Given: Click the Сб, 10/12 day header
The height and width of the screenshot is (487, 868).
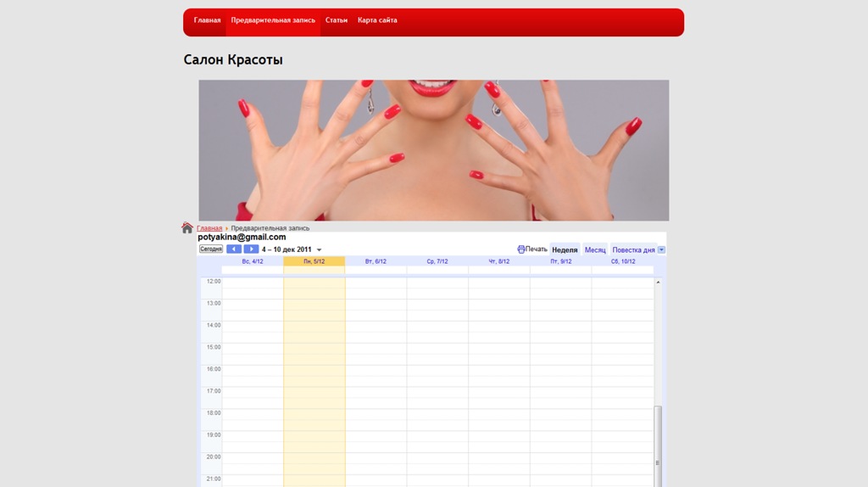Looking at the screenshot, I should tap(623, 261).
